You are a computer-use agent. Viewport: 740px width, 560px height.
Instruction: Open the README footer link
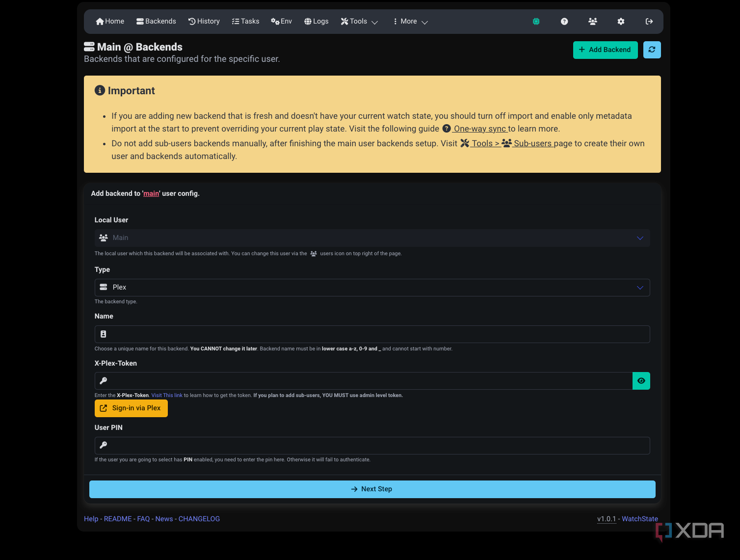(x=118, y=519)
